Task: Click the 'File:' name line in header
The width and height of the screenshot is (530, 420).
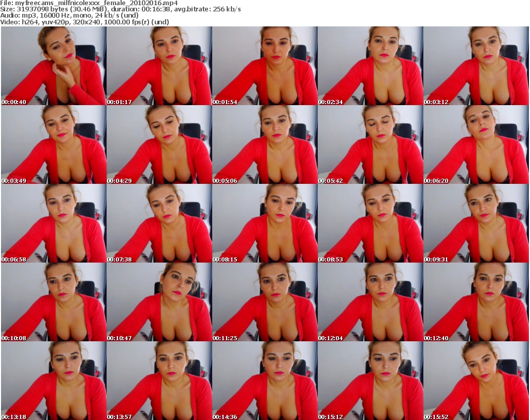Action: click(89, 3)
